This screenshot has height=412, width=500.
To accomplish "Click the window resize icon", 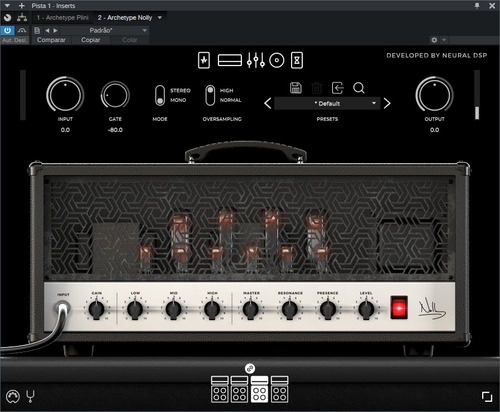I will point(487,397).
